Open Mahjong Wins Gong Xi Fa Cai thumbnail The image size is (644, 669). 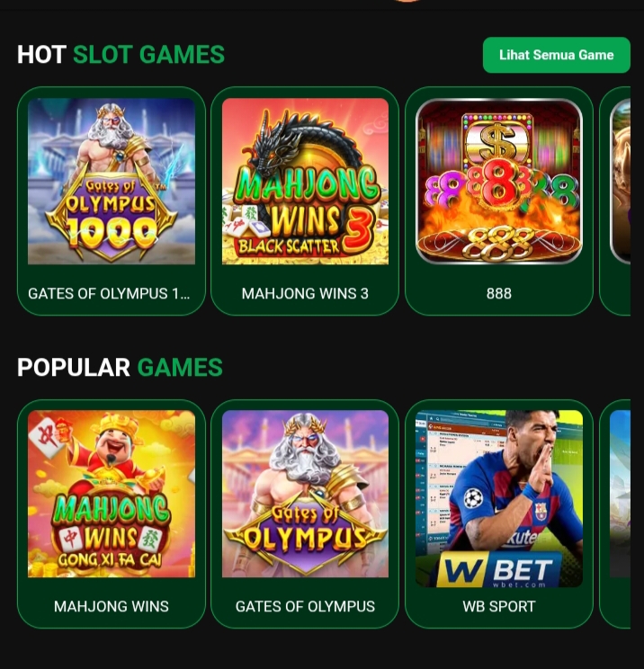(112, 494)
